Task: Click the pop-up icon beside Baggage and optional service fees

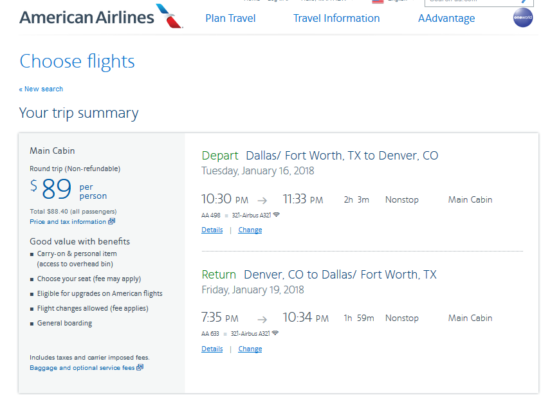Action: (x=140, y=367)
